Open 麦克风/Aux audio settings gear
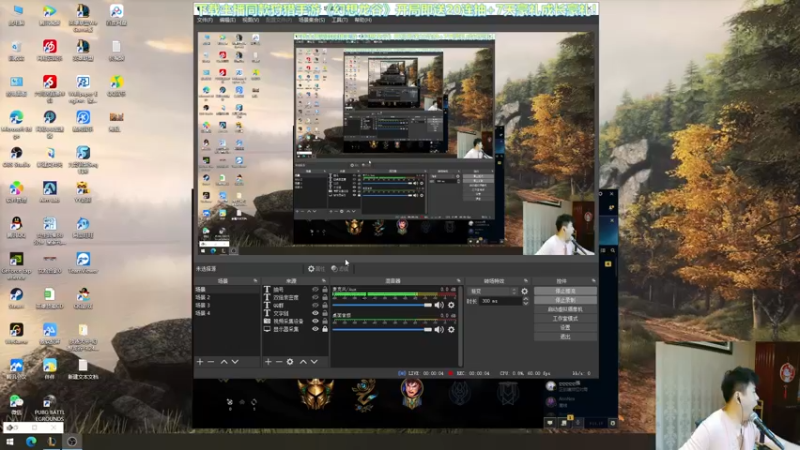 tap(451, 305)
